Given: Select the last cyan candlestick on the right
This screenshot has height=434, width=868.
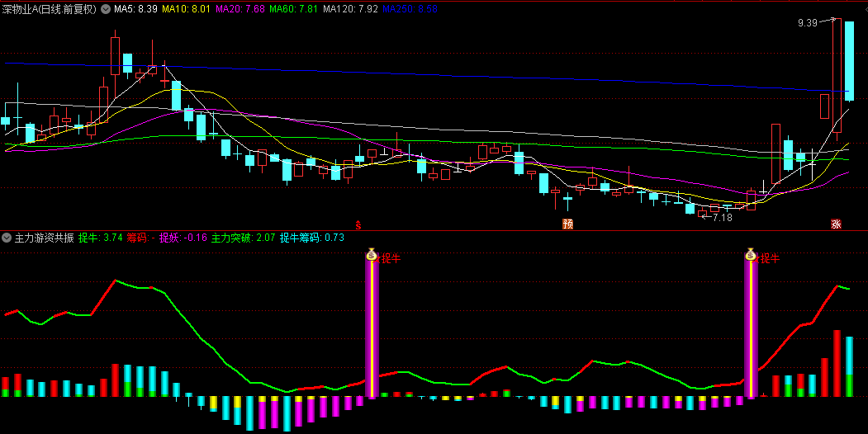Looking at the screenshot, I should point(849,61).
